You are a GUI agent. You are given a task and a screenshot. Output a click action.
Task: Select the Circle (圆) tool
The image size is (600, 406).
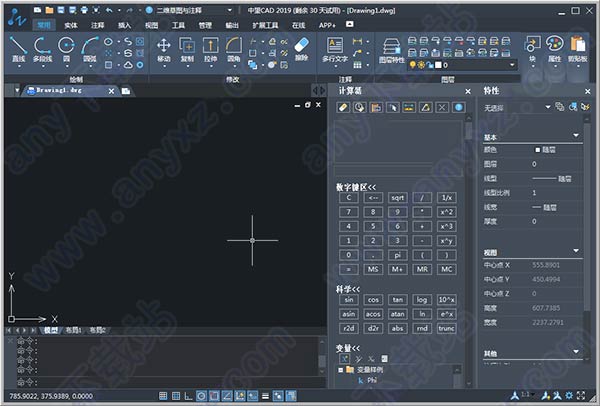pyautogui.click(x=66, y=50)
